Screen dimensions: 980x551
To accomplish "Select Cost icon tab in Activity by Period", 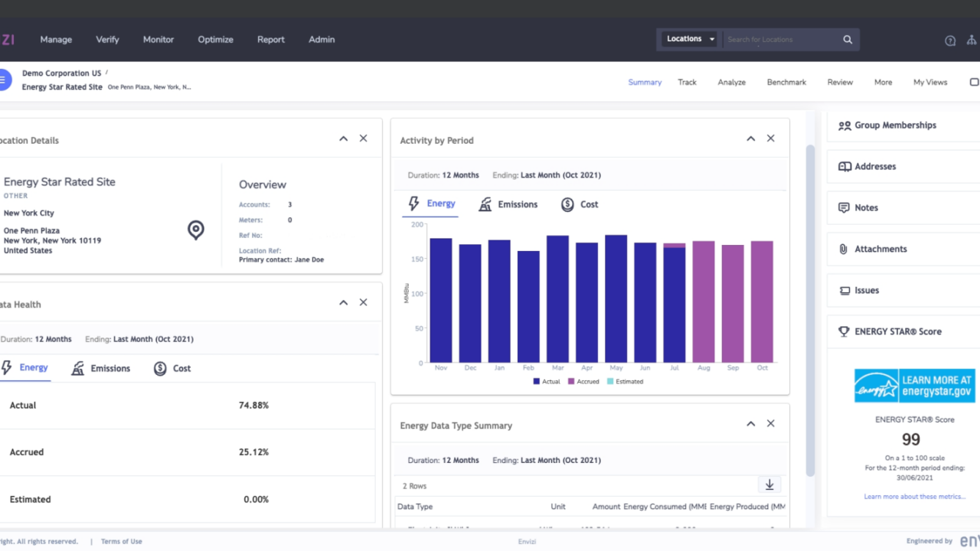I will pos(579,204).
